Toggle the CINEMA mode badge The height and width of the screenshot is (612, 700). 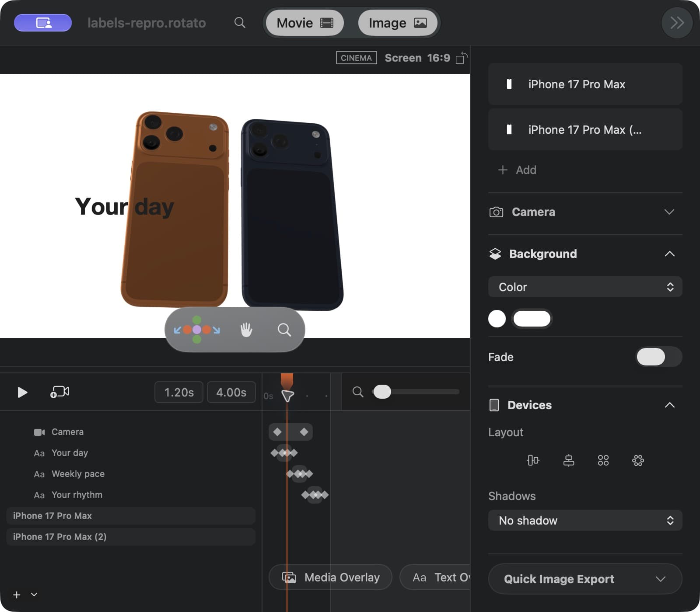[x=356, y=58]
